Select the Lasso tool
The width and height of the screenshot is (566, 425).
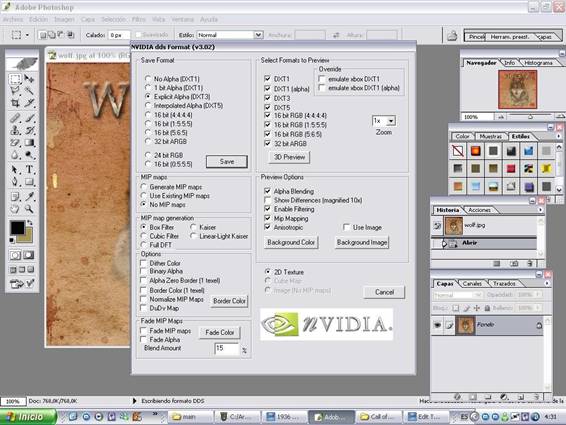(x=15, y=90)
